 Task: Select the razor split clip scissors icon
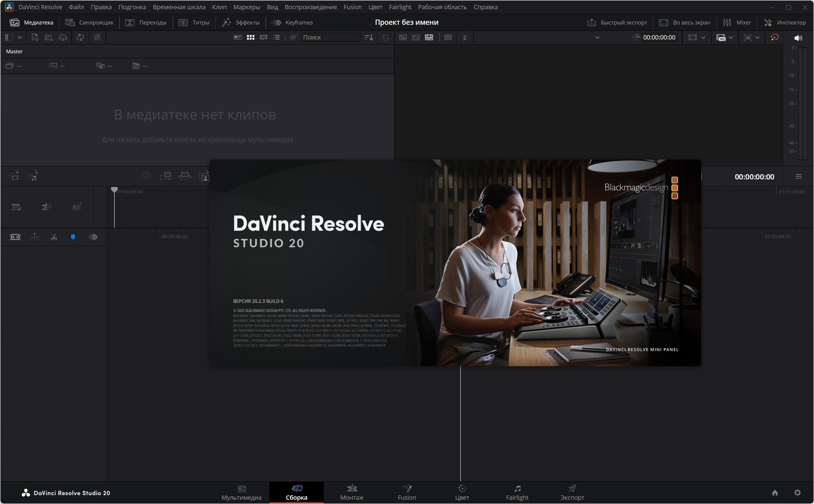54,237
